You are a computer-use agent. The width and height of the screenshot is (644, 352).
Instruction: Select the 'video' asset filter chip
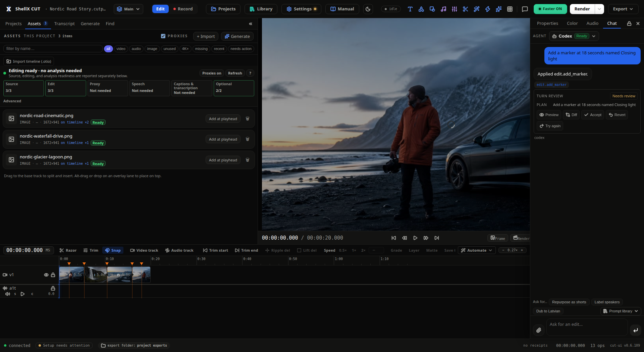pyautogui.click(x=121, y=49)
